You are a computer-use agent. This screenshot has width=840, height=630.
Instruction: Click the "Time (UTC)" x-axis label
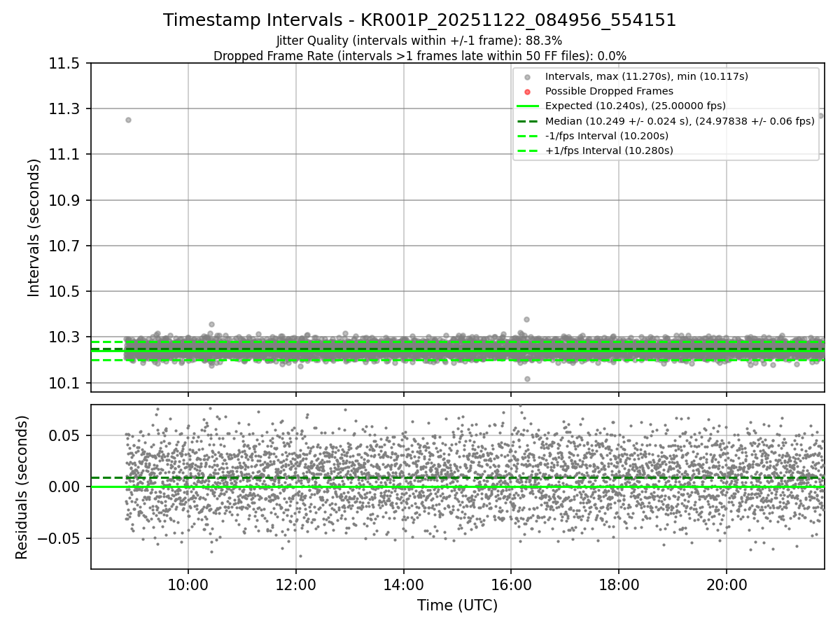click(457, 605)
